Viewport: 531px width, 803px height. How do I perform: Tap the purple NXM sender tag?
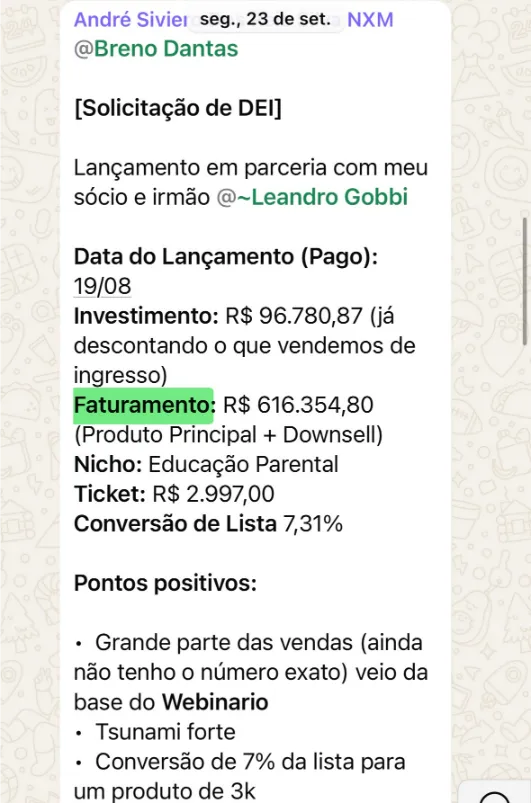click(x=370, y=19)
